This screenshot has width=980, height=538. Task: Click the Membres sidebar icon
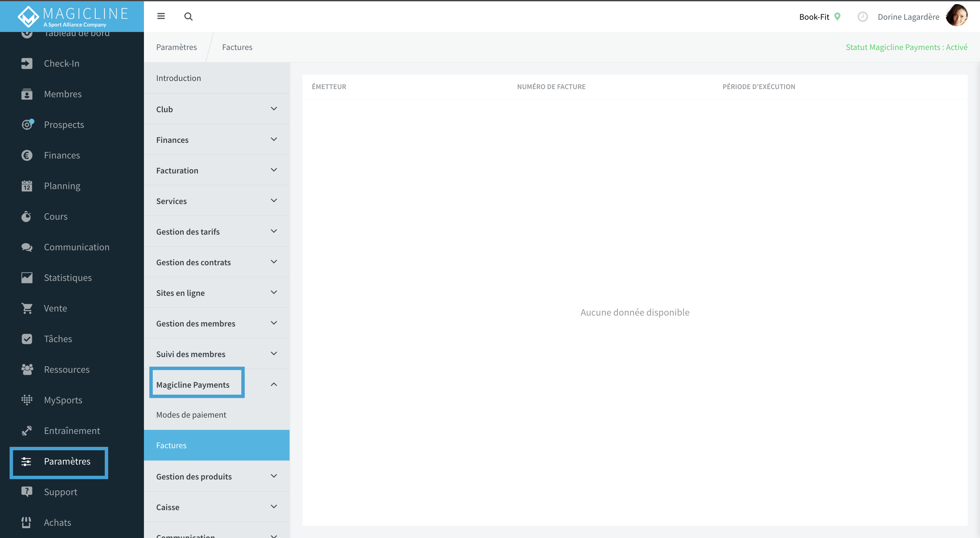27,94
